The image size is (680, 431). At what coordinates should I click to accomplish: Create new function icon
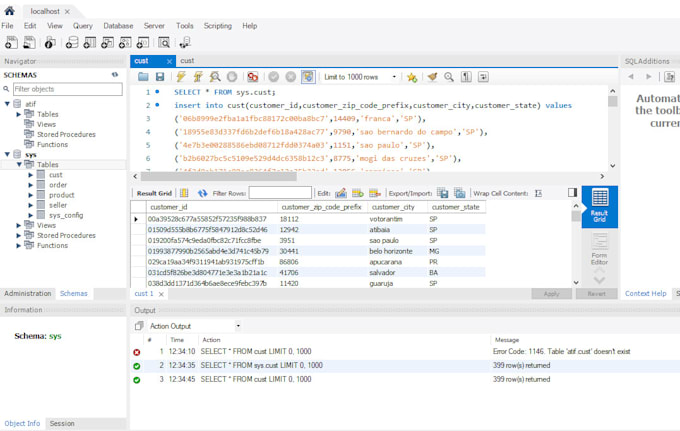tap(143, 42)
